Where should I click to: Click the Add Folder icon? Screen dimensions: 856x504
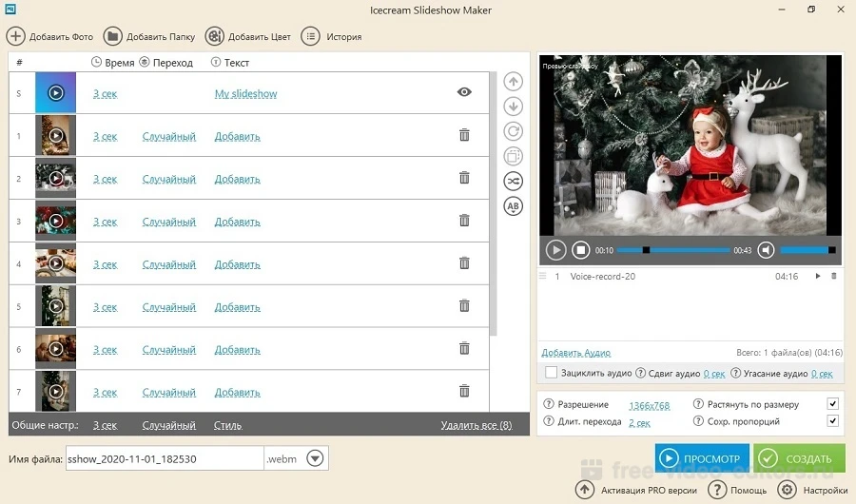pos(112,36)
